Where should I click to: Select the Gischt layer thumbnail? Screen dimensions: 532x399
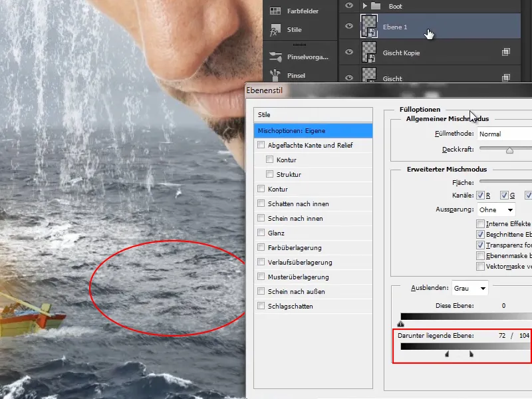pyautogui.click(x=369, y=74)
